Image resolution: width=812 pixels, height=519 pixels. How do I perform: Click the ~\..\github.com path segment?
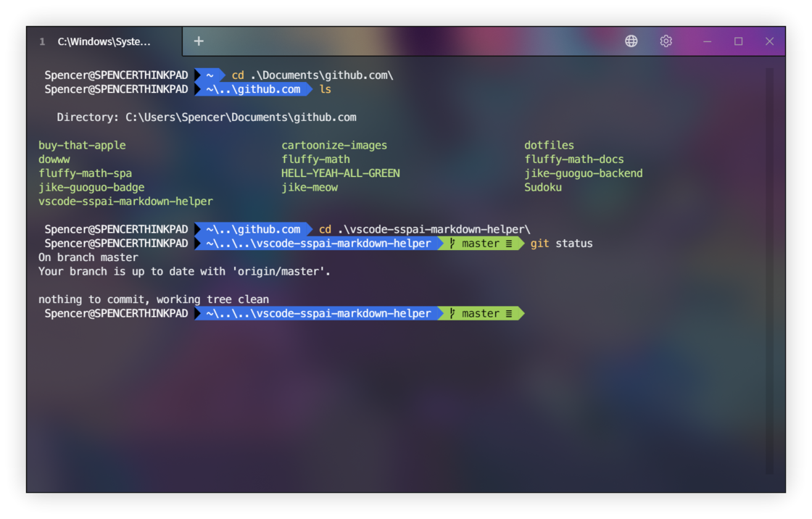pos(253,89)
